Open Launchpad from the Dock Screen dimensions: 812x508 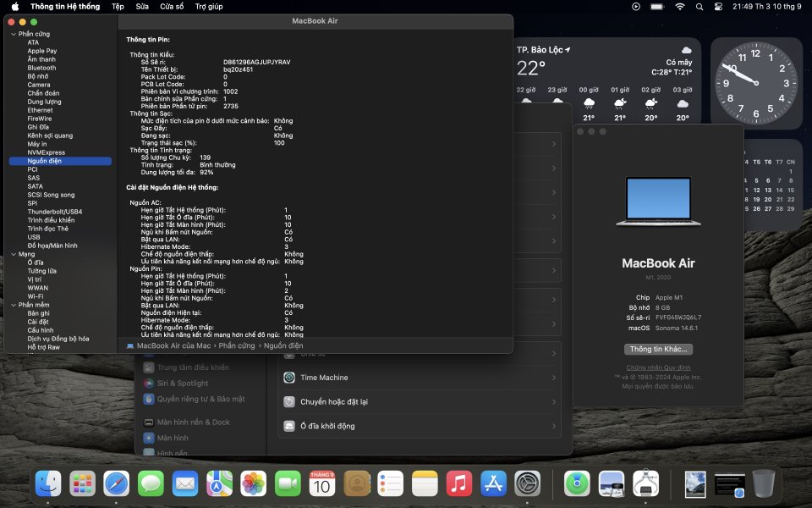(x=82, y=484)
